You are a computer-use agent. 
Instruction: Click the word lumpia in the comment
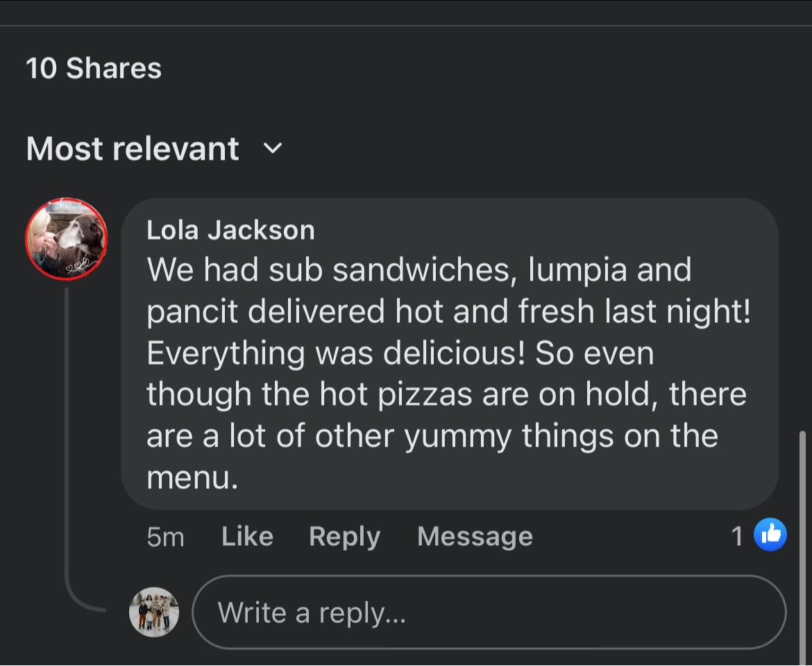coord(577,271)
